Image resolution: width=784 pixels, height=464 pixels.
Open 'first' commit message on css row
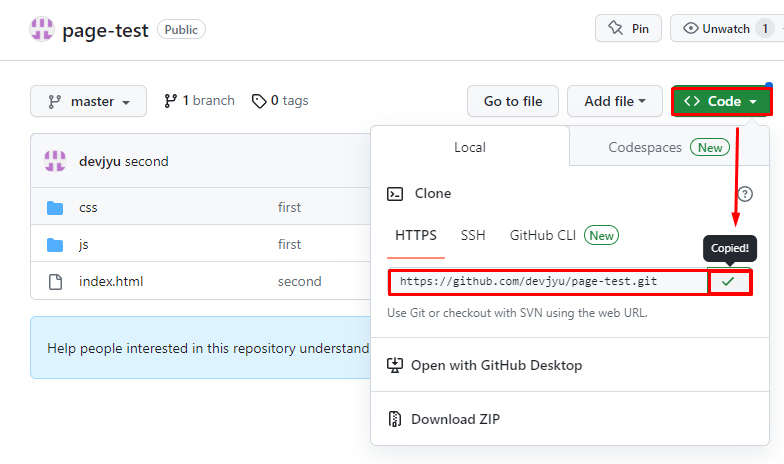pyautogui.click(x=290, y=208)
